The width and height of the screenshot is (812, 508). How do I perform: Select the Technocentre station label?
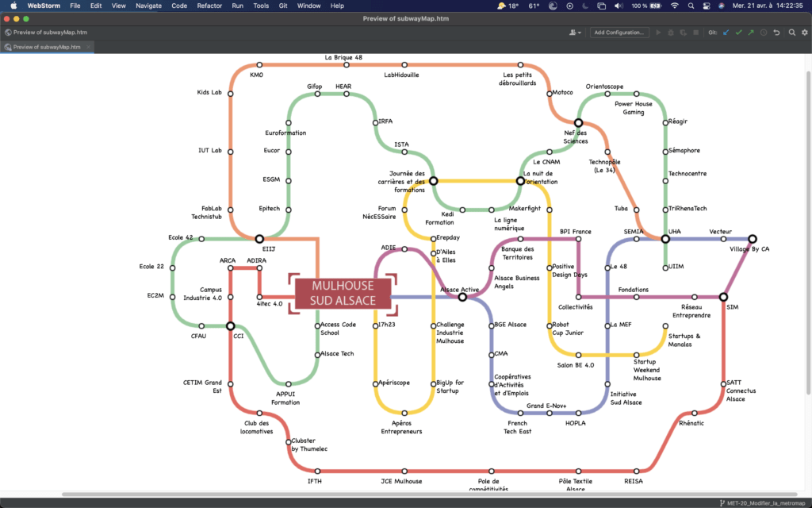pos(688,174)
